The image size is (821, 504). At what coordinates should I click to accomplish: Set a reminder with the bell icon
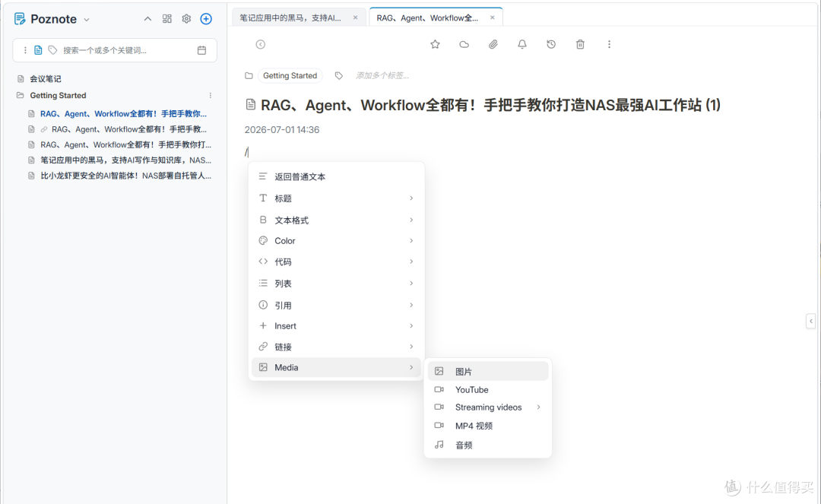pos(522,45)
